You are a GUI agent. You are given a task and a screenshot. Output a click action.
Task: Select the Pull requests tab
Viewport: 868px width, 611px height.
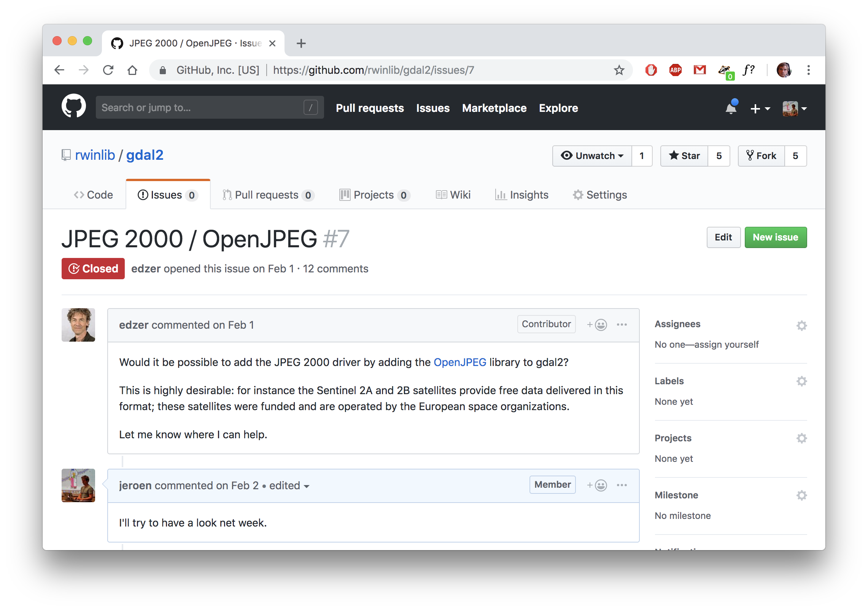point(268,194)
